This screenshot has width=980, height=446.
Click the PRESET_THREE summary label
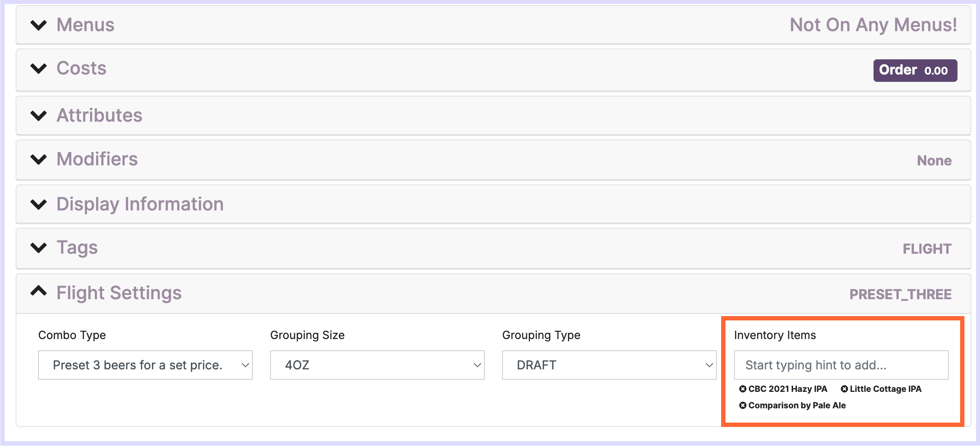tap(900, 294)
